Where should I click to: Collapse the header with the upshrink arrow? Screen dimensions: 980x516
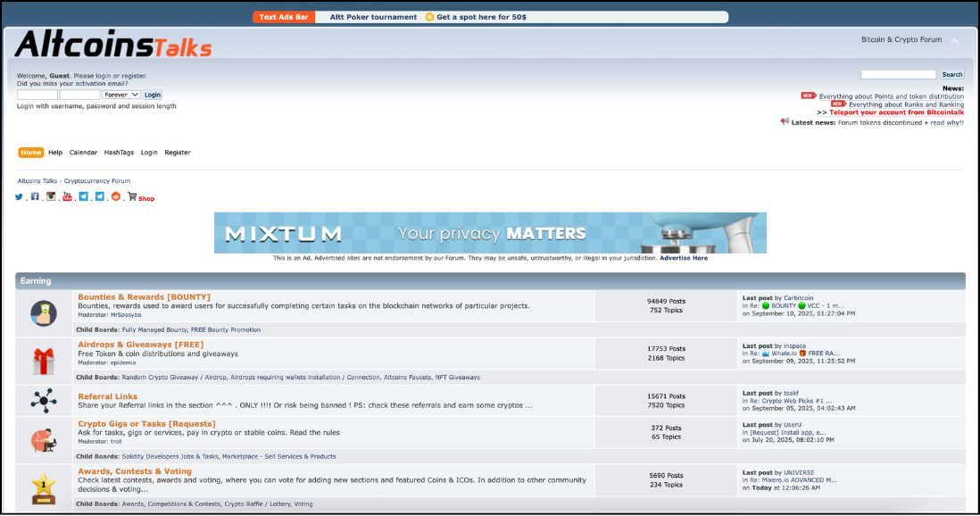point(954,41)
